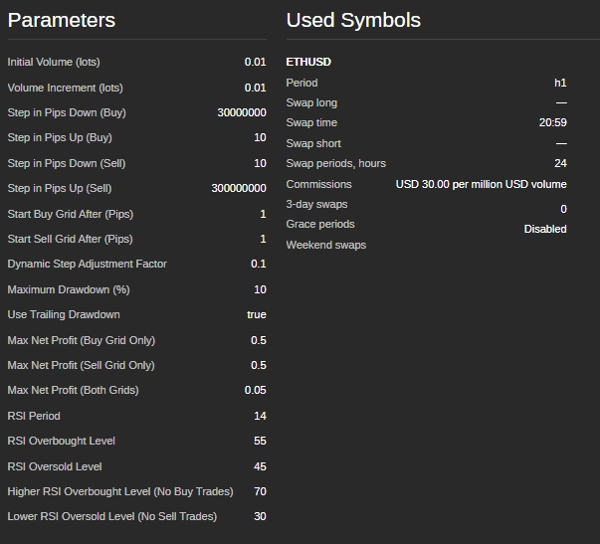
Task: Click the Buy Grid Only profit value 0.5
Action: [x=258, y=340]
